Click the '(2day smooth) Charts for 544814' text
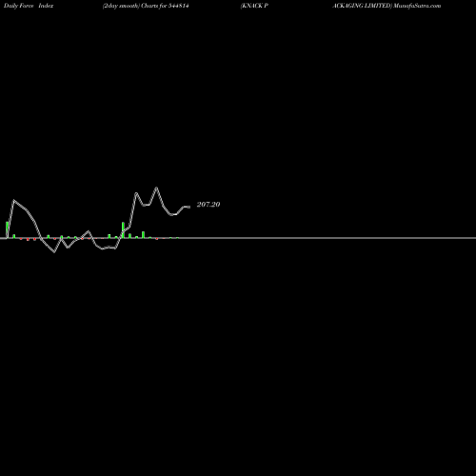Screen dimensions: 476x476 tap(146, 6)
